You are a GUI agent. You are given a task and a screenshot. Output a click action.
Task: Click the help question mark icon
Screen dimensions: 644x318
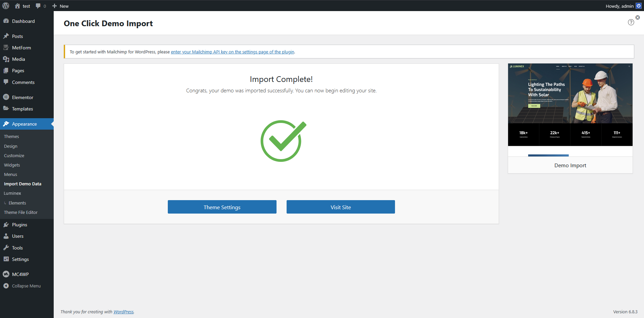click(x=631, y=22)
